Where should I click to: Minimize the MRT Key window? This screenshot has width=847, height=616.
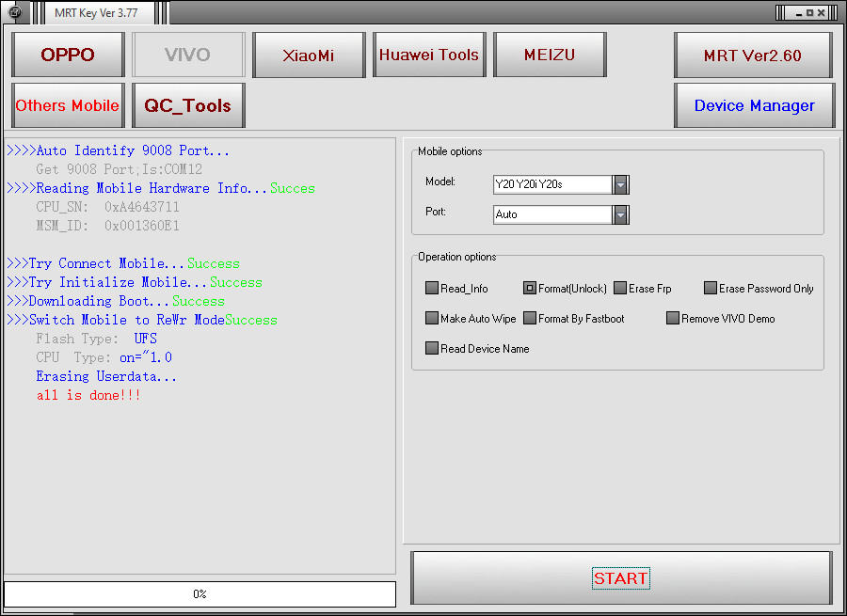tap(798, 13)
